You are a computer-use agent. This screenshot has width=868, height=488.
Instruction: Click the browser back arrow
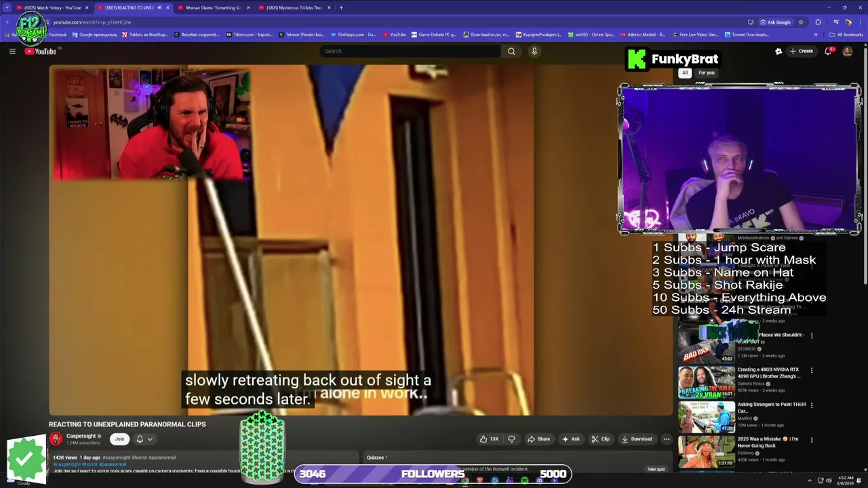click(7, 22)
